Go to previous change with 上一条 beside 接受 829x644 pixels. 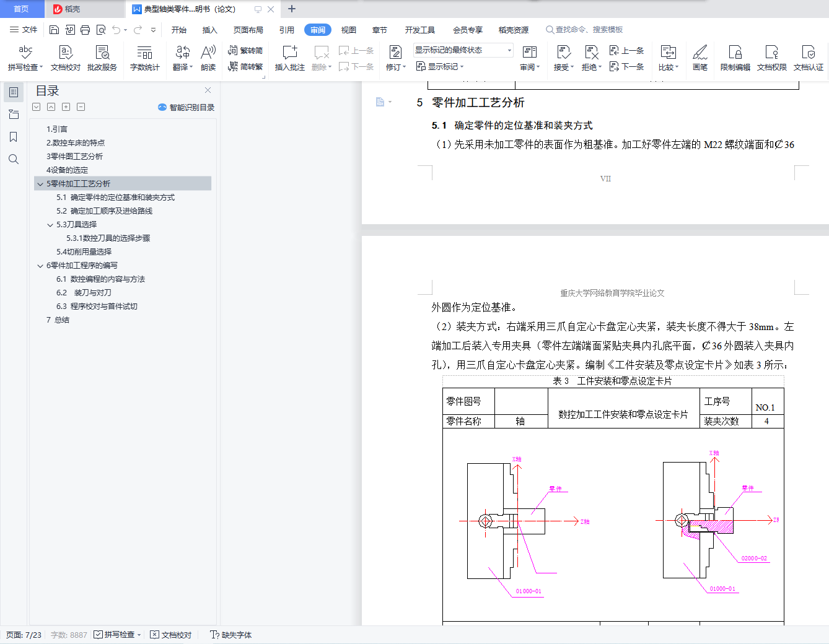(x=627, y=50)
